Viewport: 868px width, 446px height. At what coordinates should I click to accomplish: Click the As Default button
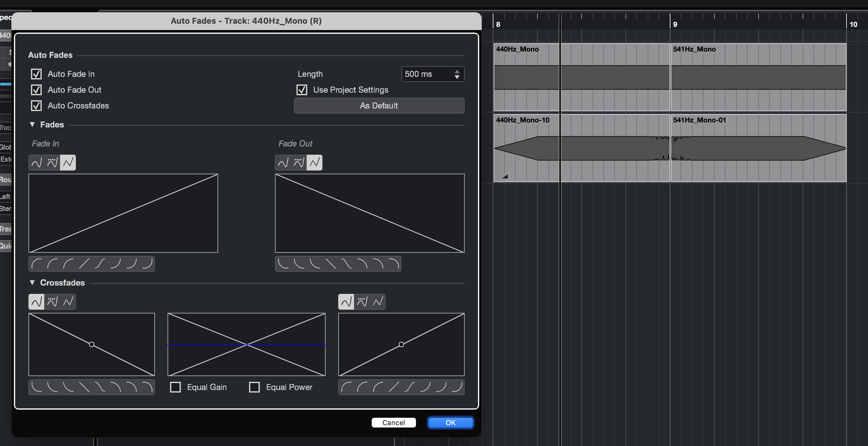pos(379,106)
